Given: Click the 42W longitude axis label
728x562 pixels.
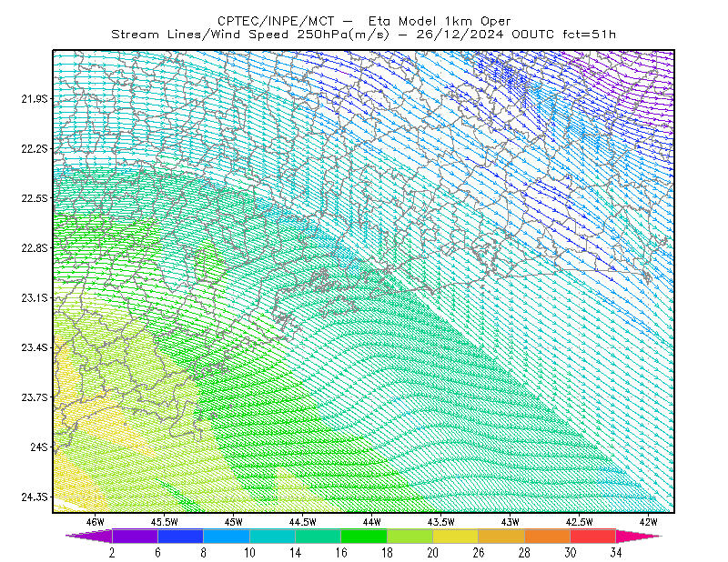Looking at the screenshot, I should pos(648,522).
